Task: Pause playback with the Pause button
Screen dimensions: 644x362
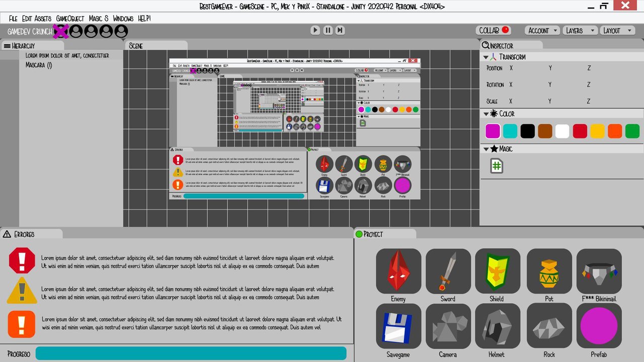Action: [x=328, y=30]
